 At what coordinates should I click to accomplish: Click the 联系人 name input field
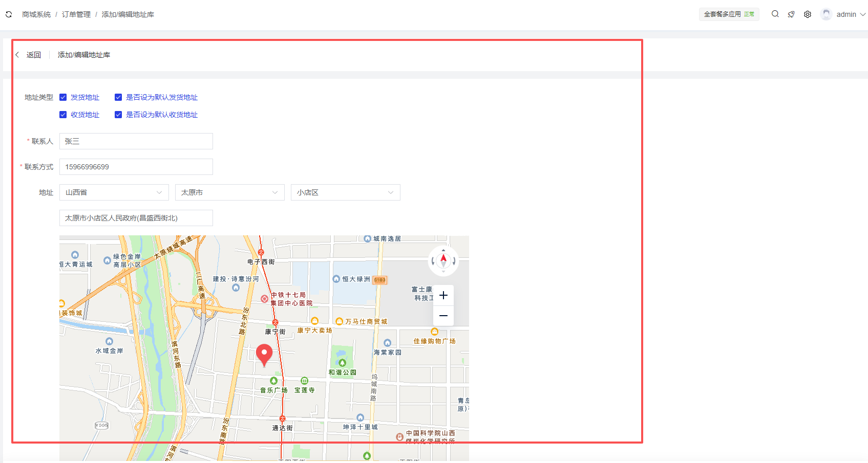(136, 141)
